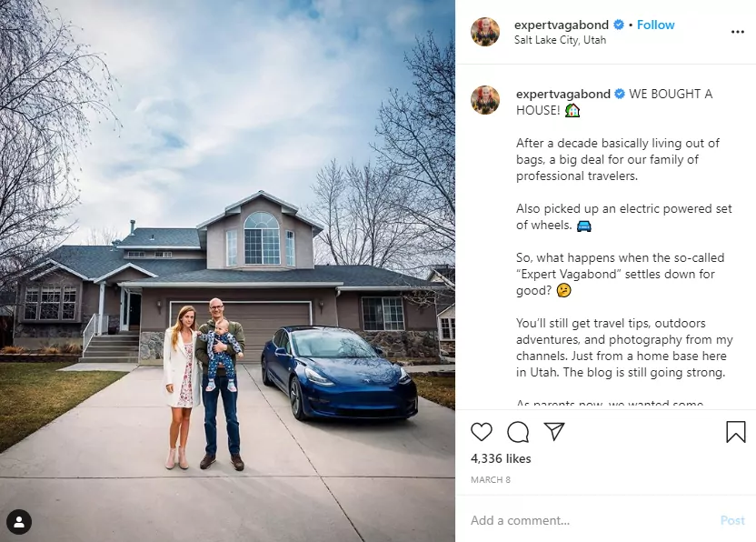This screenshot has height=542, width=756.
Task: Open expertvagabond profile avatar in header
Action: (x=485, y=32)
